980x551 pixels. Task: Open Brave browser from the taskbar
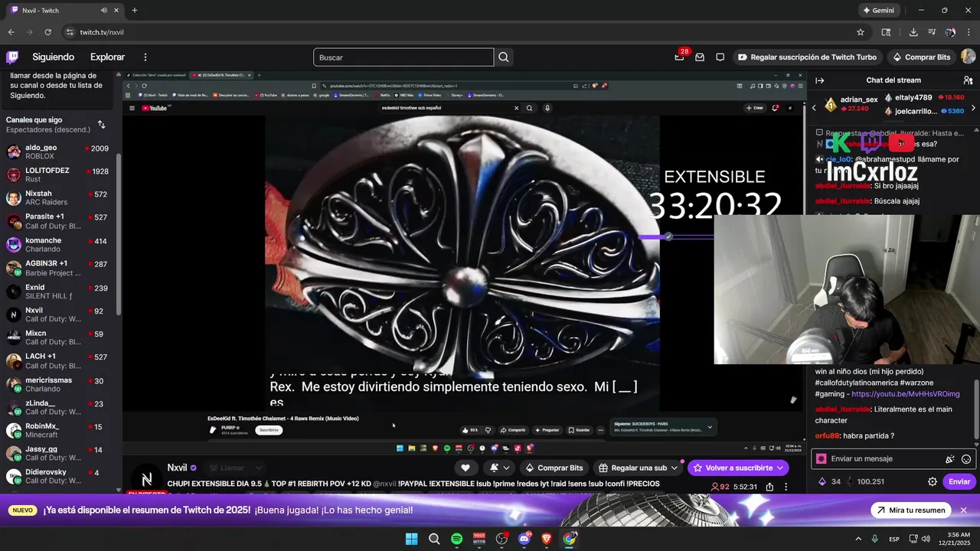pos(547,539)
